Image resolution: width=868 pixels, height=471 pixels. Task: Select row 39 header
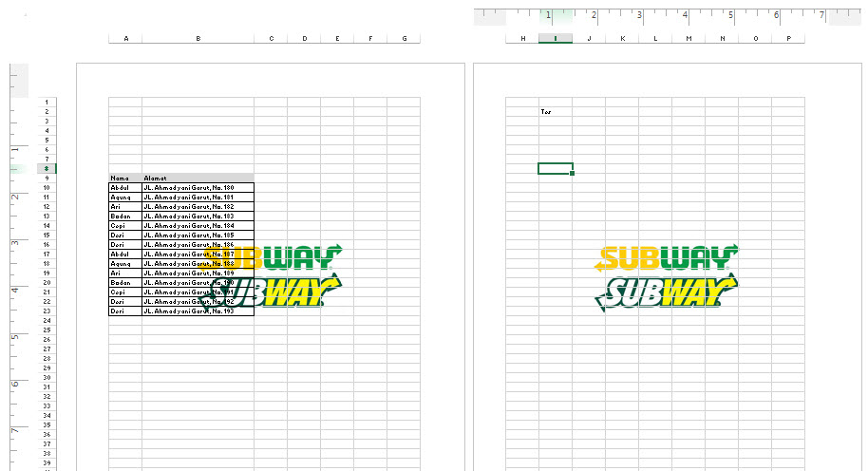click(x=47, y=462)
